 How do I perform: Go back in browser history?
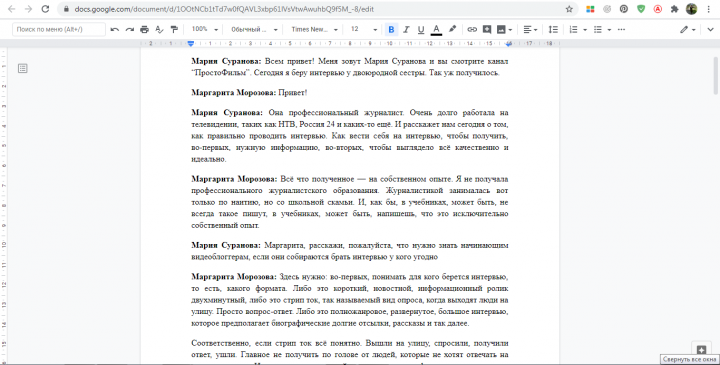pyautogui.click(x=11, y=9)
